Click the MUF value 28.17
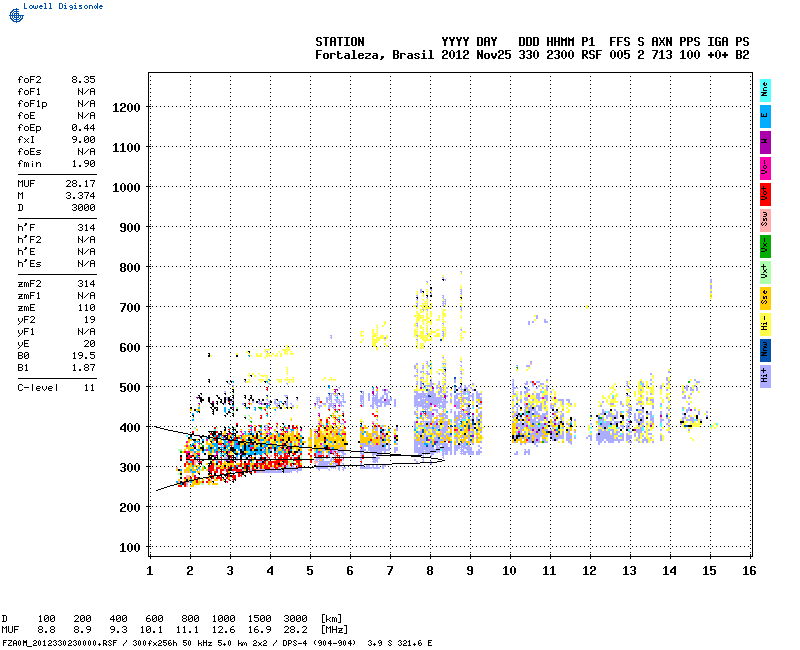Image resolution: width=800 pixels, height=650 pixels. tap(80, 184)
